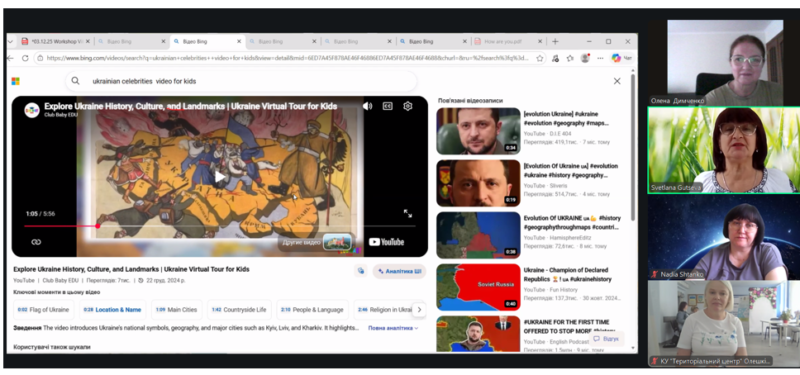
Task: Click the 'Відгук' feedback button
Action: tap(606, 339)
